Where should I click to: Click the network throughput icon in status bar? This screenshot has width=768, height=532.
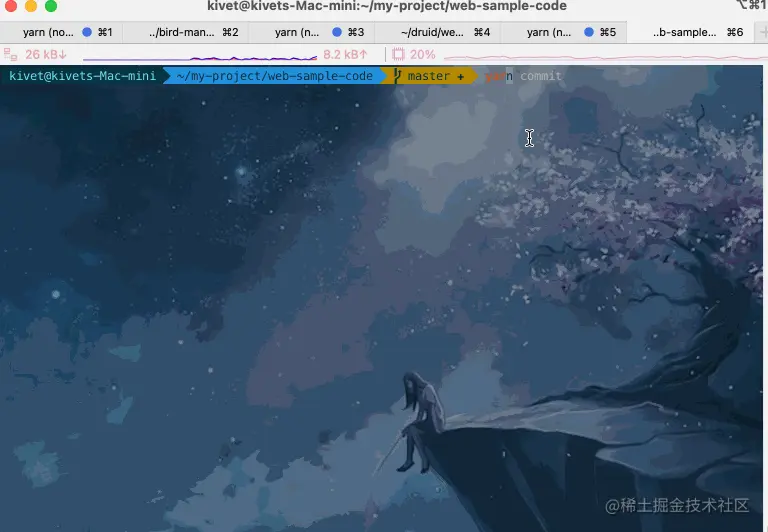click(10, 54)
